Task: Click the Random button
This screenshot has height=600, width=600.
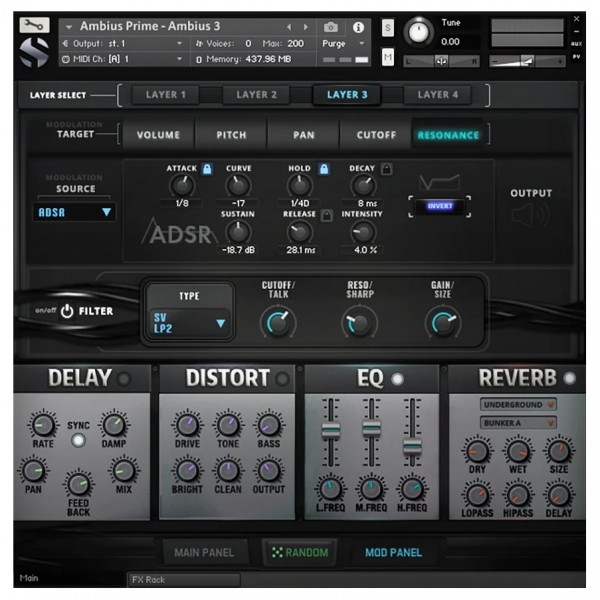Action: (300, 553)
